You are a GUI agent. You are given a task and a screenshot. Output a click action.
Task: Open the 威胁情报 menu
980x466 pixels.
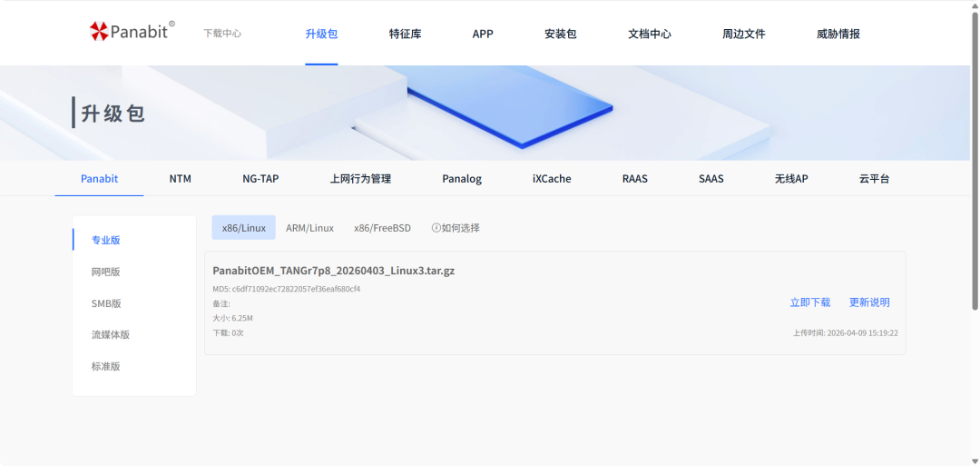[x=838, y=35]
